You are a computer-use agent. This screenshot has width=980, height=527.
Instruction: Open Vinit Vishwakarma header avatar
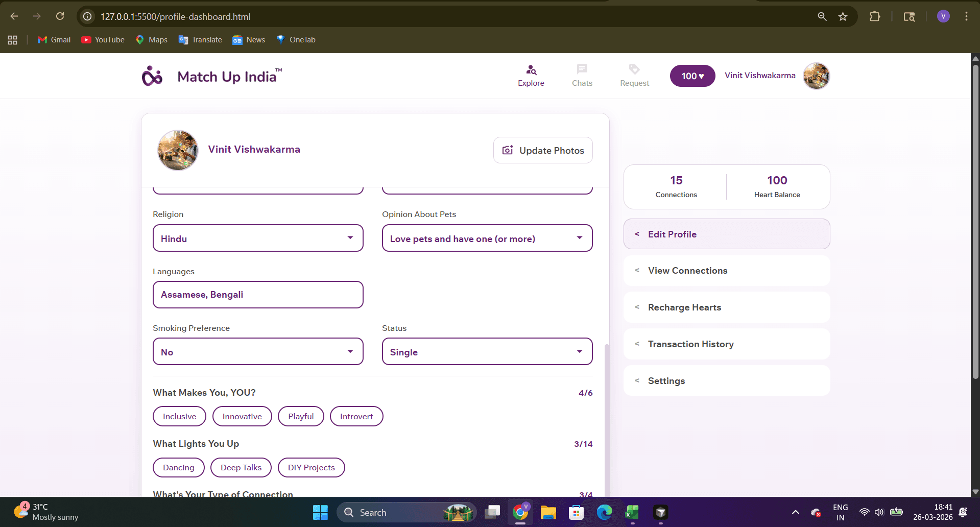click(x=816, y=76)
